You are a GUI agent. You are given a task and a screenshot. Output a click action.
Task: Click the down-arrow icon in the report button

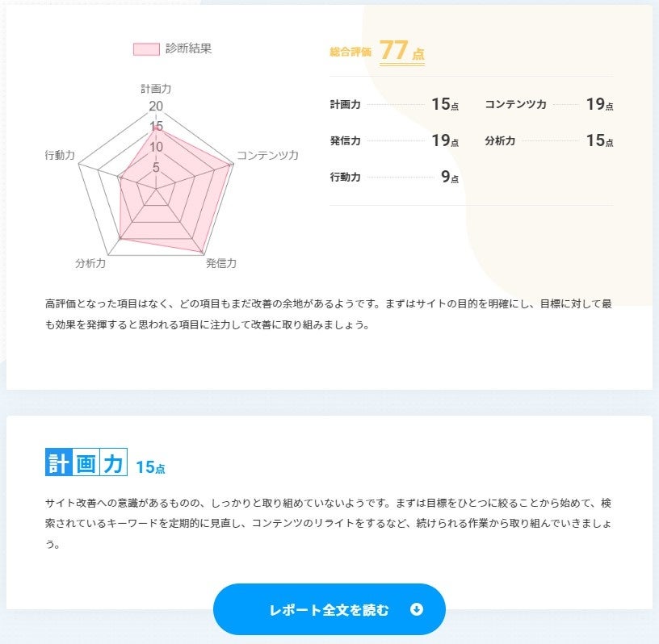click(417, 609)
